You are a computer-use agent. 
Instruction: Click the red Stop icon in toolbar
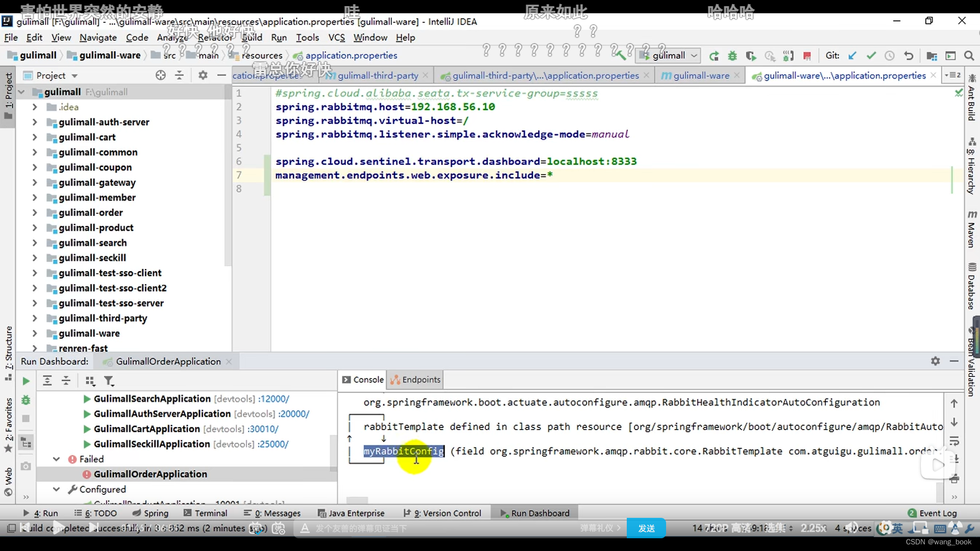807,56
